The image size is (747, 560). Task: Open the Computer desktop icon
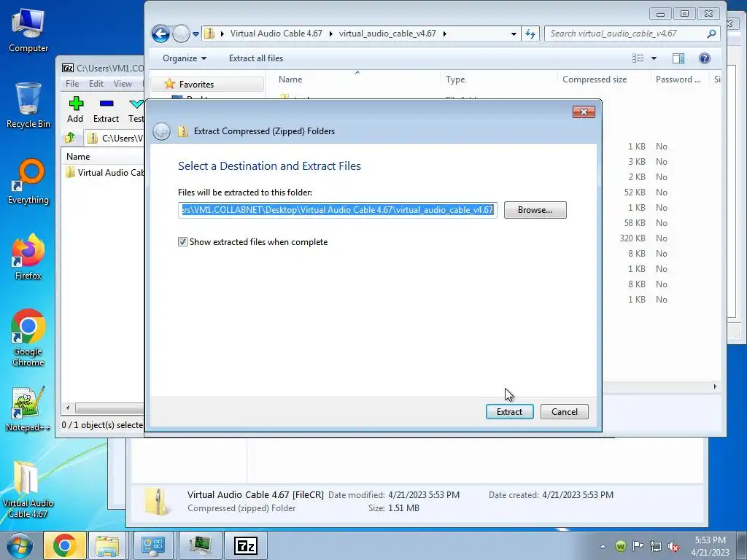click(x=28, y=31)
